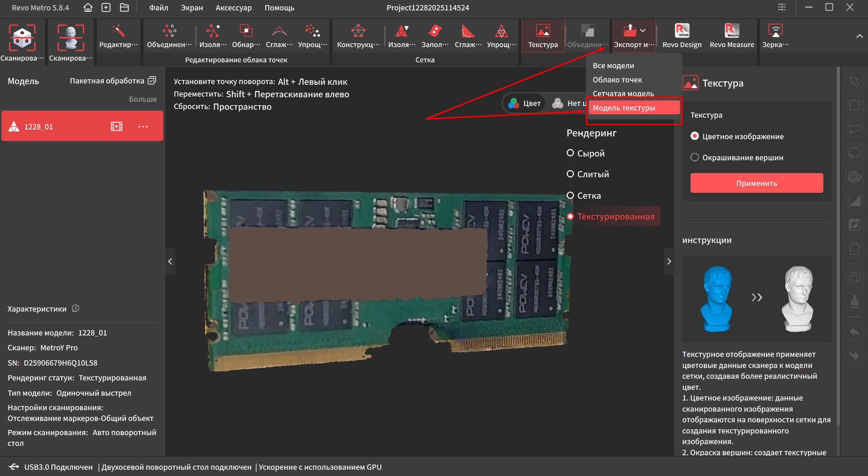This screenshot has width=868, height=476.
Task: Choose the Сетка rendering mode
Action: pos(570,196)
